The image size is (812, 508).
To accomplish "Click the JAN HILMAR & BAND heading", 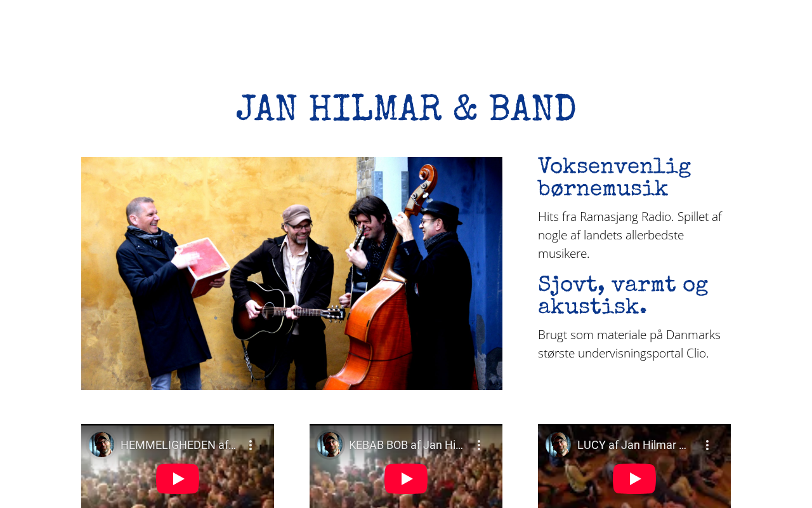I will tap(406, 109).
